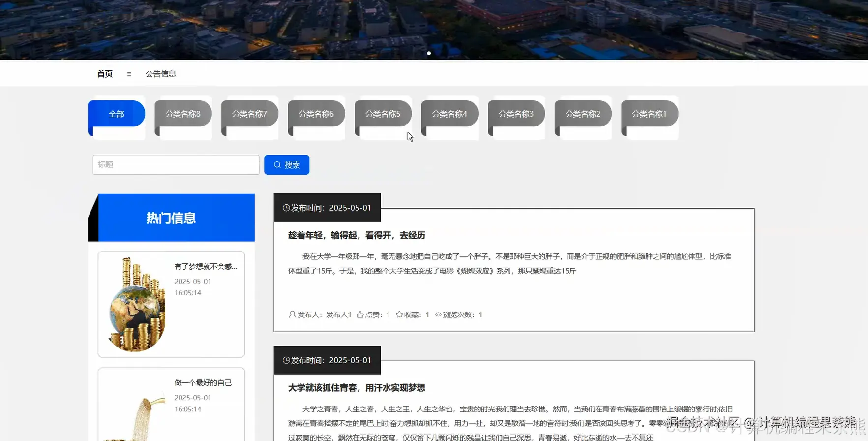The height and width of the screenshot is (441, 868).
Task: Focus the 标题 search input field
Action: click(x=176, y=165)
